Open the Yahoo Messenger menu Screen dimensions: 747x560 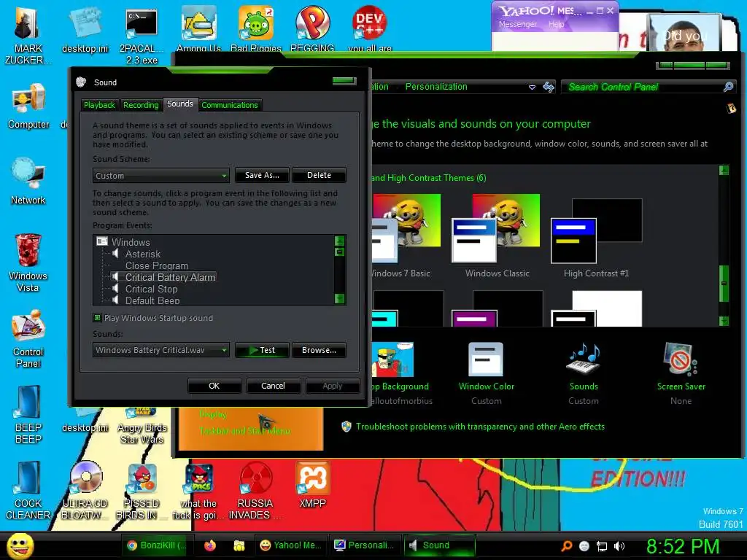[x=518, y=24]
